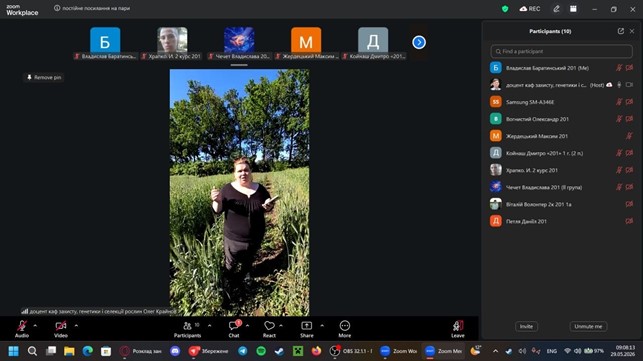The height and width of the screenshot is (361, 643).
Task: Click the Invite button
Action: click(526, 327)
